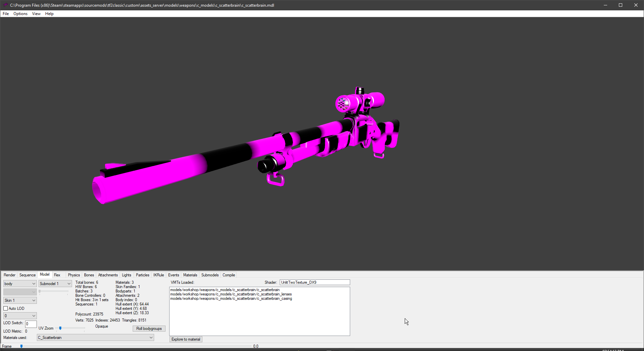The image size is (644, 351).
Task: Open the File menu
Action: tap(6, 14)
